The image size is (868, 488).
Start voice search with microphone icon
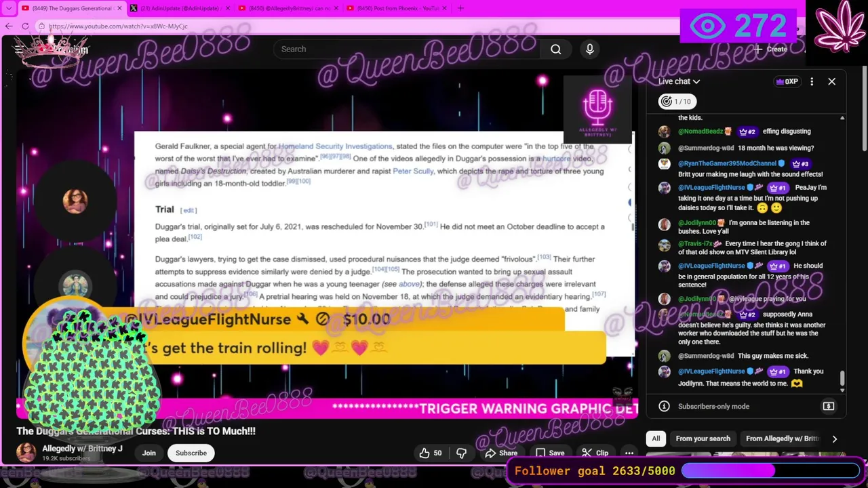(x=589, y=49)
